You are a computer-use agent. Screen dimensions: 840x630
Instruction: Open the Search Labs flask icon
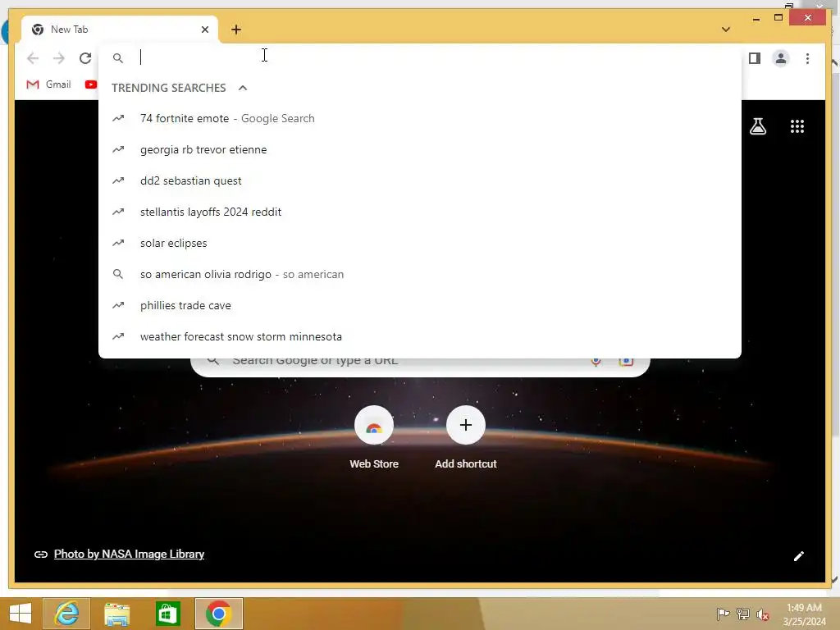coord(757,126)
